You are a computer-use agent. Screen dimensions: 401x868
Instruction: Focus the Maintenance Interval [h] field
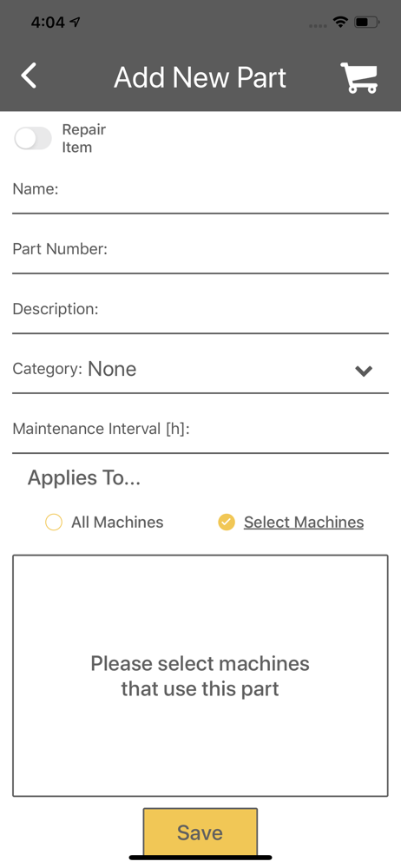[200, 431]
